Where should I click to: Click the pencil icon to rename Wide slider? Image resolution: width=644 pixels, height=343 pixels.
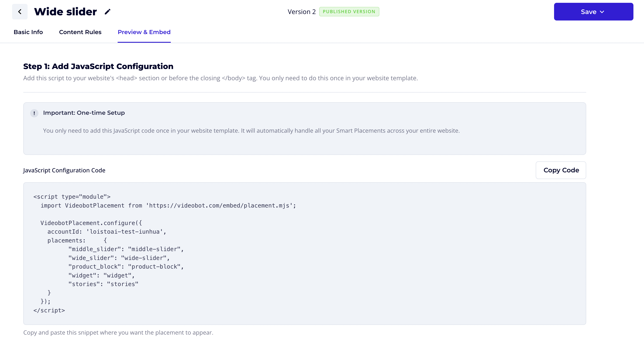[x=107, y=12]
